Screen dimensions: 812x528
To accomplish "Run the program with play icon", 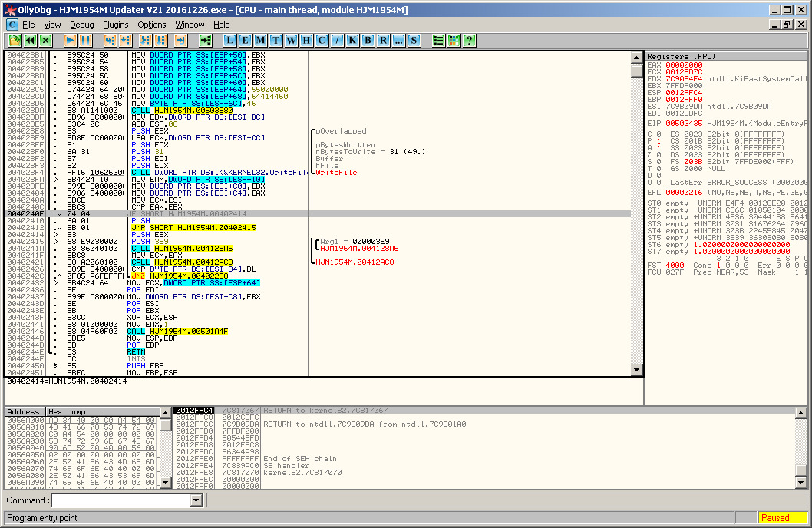I will tap(70, 40).
